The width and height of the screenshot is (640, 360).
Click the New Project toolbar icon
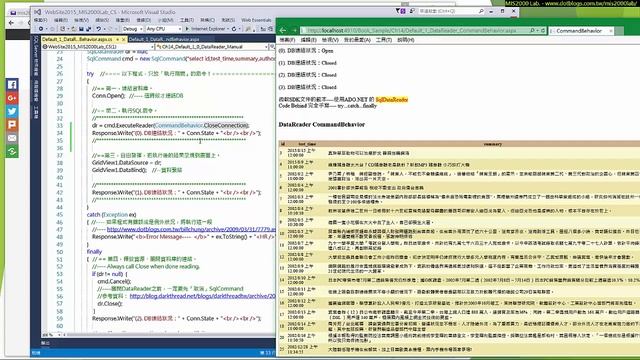(62, 29)
